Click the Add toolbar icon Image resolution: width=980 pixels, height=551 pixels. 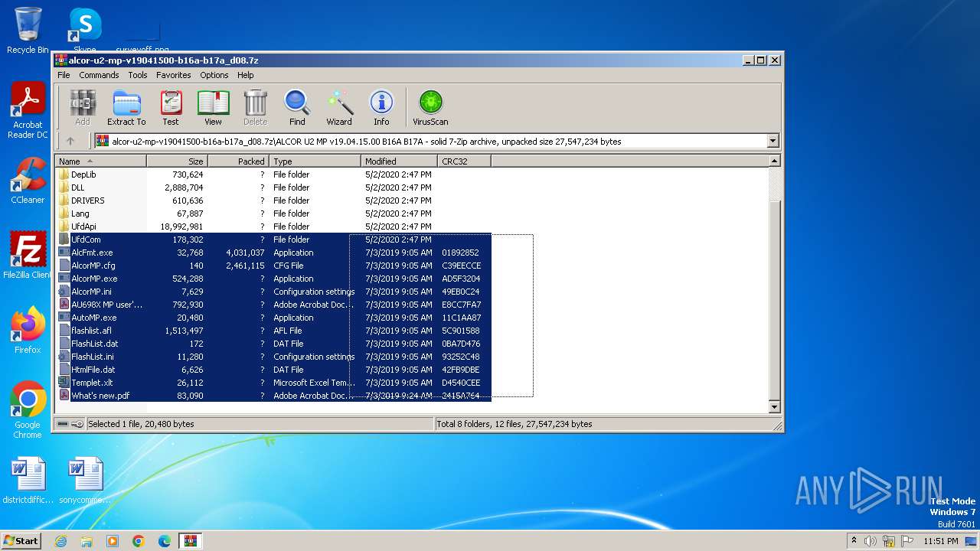click(83, 108)
